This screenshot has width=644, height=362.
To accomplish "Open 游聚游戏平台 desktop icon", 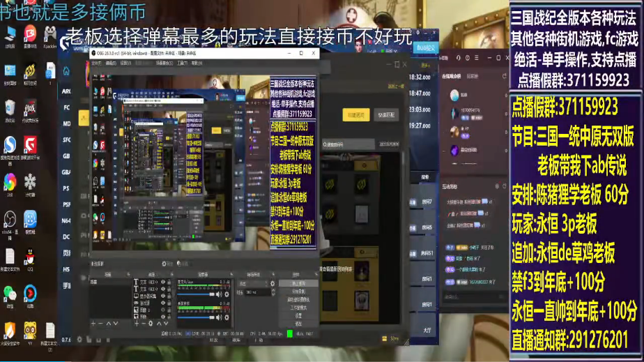I will tap(29, 149).
